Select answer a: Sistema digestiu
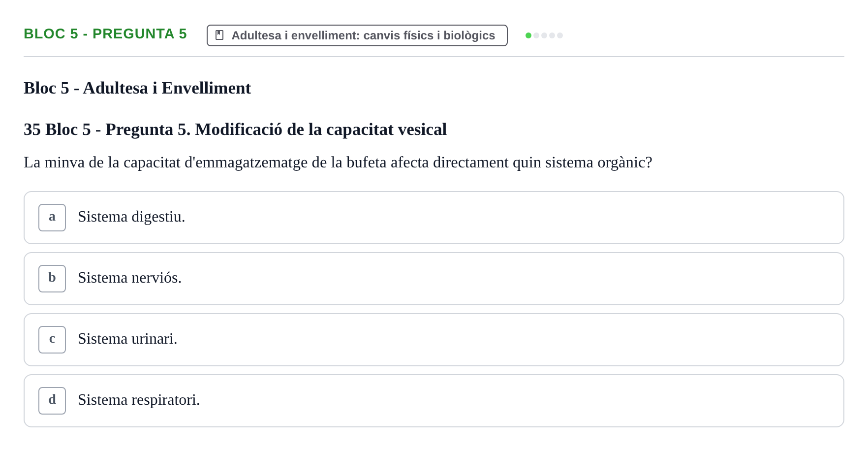 click(434, 218)
